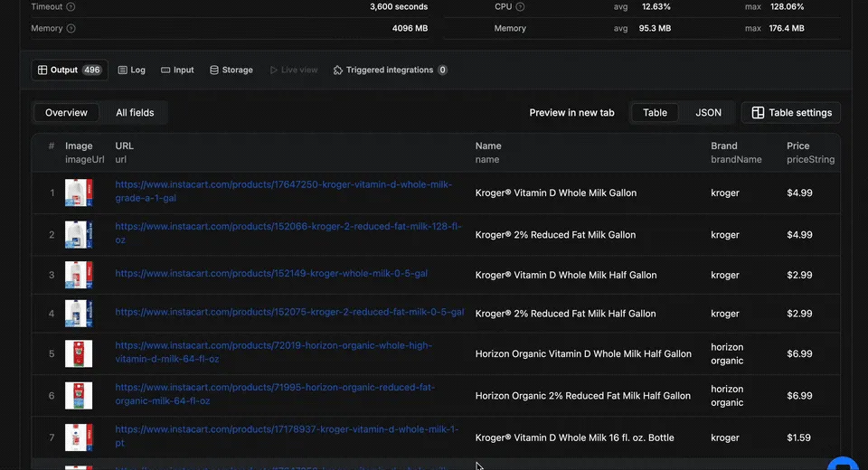Click the Price column header
Image resolution: width=868 pixels, height=470 pixels.
[x=797, y=146]
